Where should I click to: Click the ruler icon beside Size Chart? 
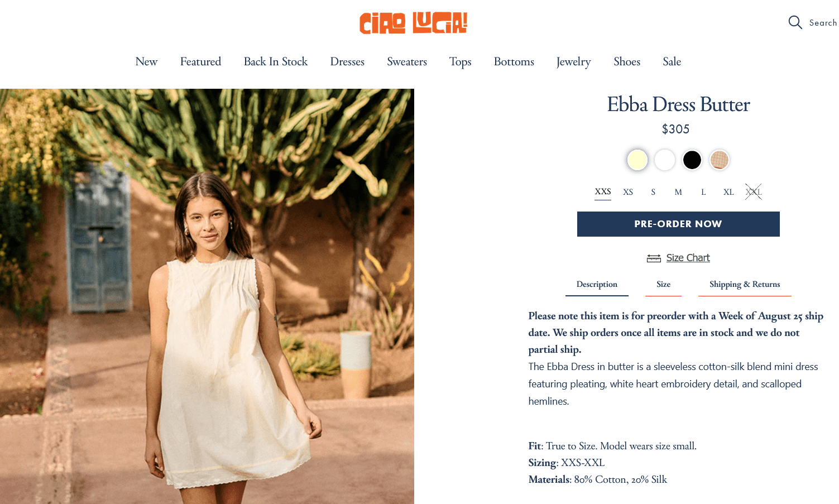click(x=654, y=258)
